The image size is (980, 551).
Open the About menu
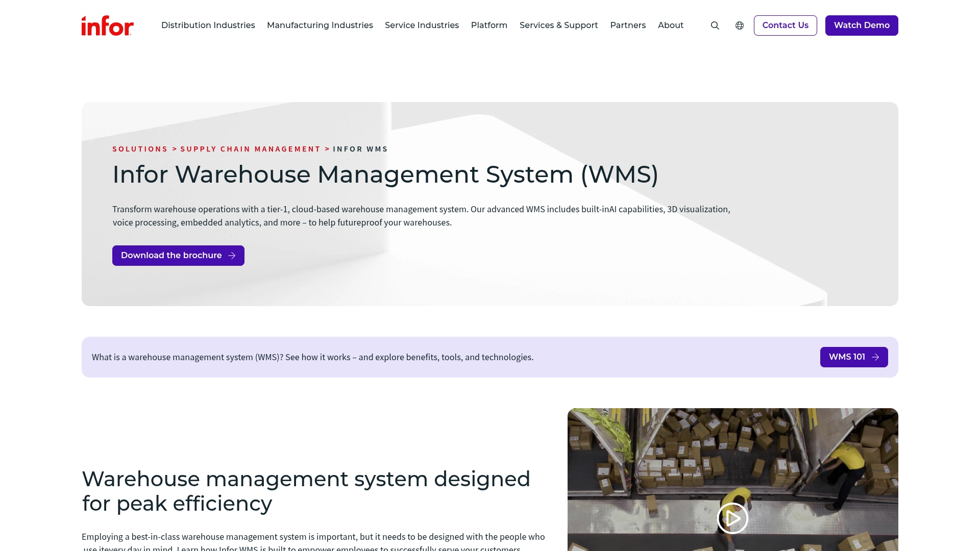pos(671,26)
